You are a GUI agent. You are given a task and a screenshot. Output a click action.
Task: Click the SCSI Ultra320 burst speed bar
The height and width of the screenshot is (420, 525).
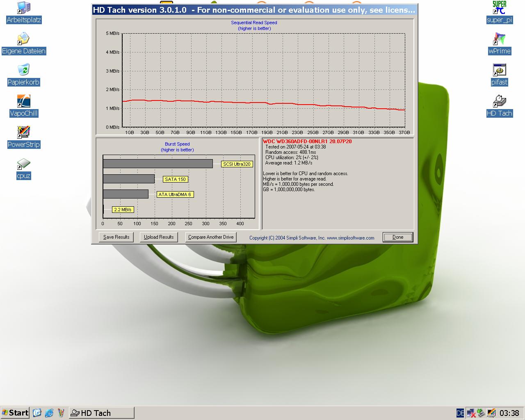(158, 164)
